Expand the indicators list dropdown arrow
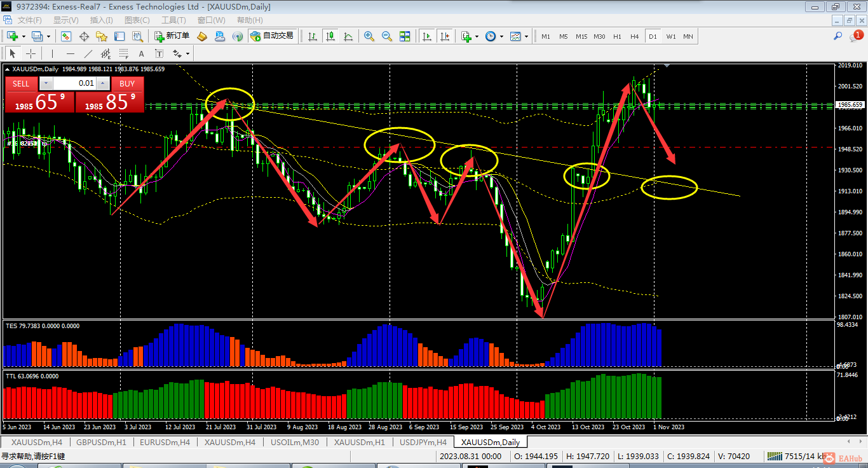This screenshot has width=868, height=468. [477, 36]
